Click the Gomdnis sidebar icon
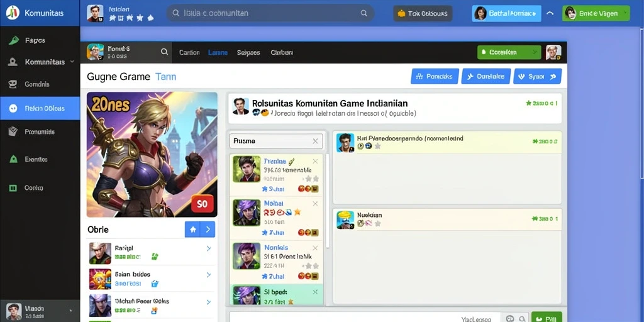This screenshot has width=644, height=322. point(13,84)
